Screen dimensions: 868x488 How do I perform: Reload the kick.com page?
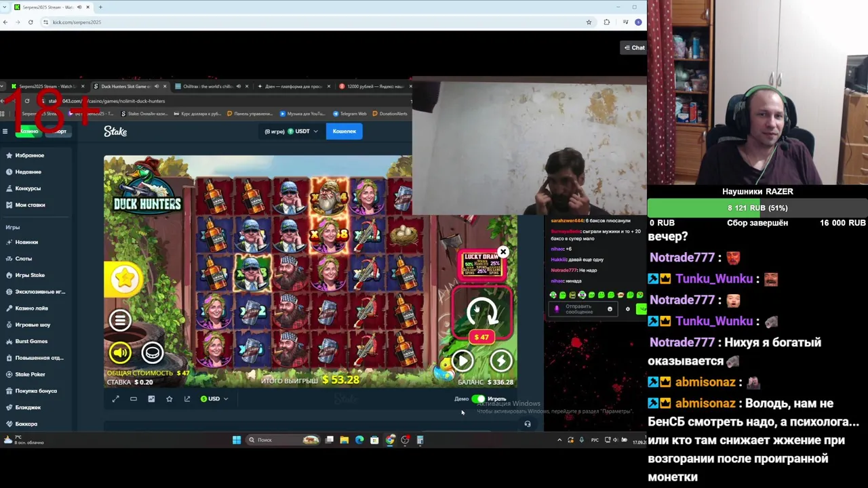pyautogui.click(x=31, y=22)
